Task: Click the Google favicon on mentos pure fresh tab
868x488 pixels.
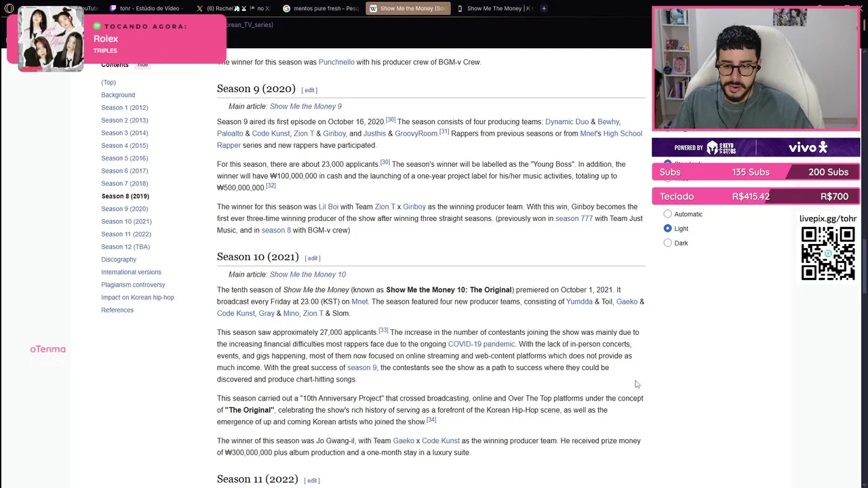Action: click(286, 9)
